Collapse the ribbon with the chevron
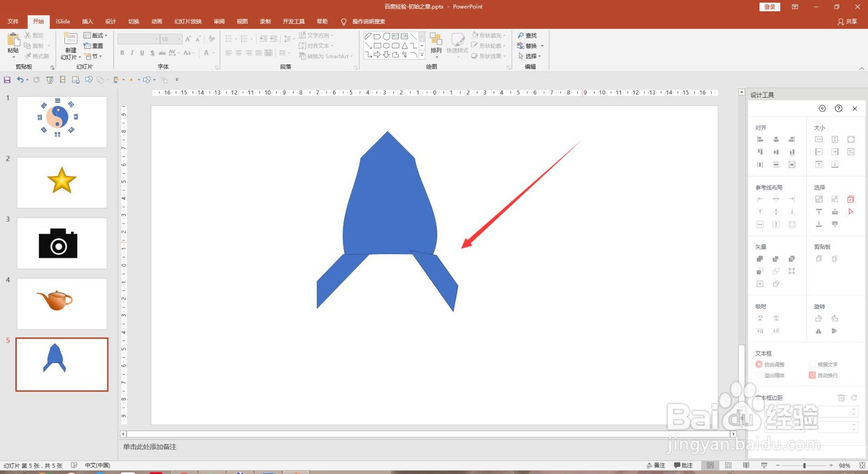868x474 pixels. 861,68
